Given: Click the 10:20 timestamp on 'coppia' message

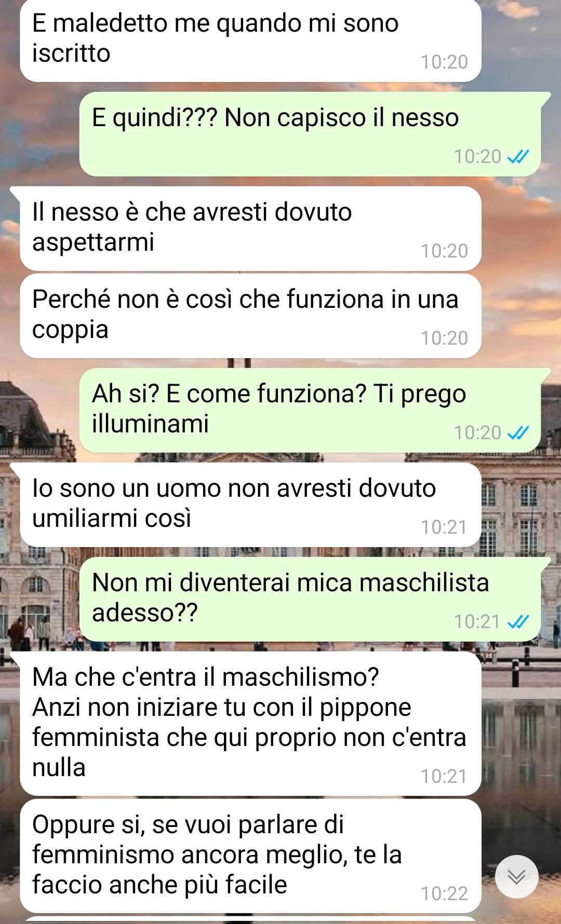Looking at the screenshot, I should pyautogui.click(x=444, y=338).
